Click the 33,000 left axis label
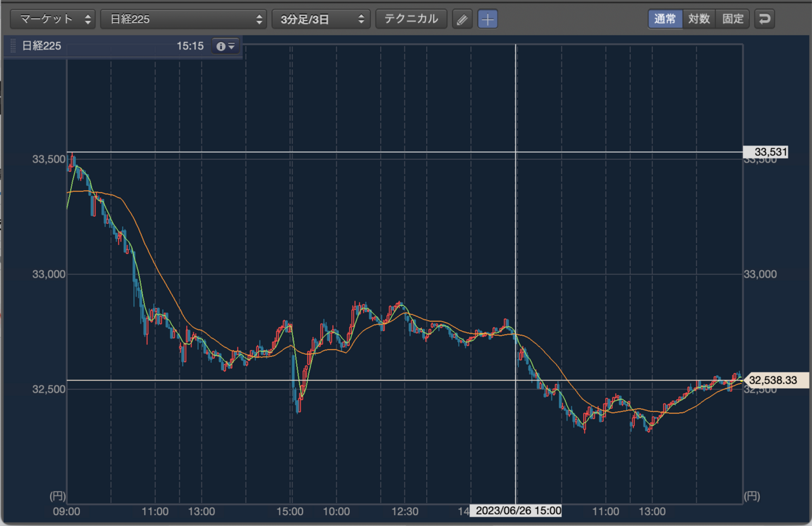 click(x=49, y=274)
